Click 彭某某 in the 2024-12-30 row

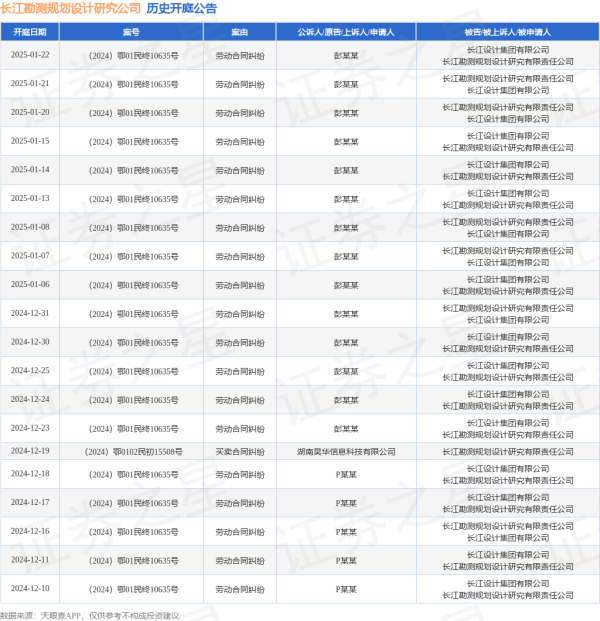[346, 343]
